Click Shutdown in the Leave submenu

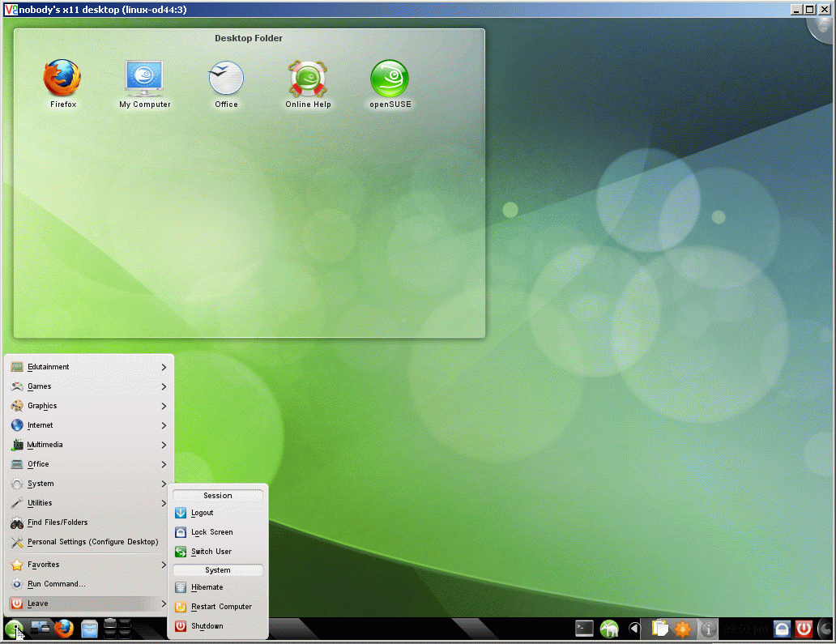218,626
